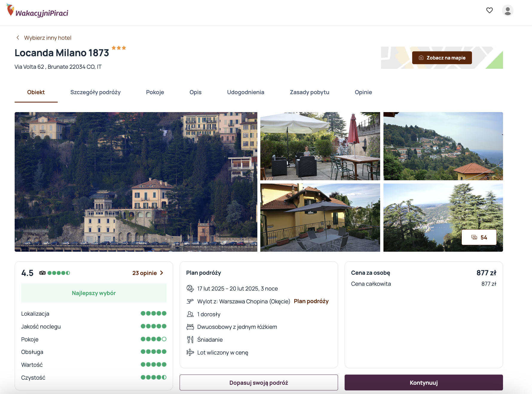Open the Udogodnienia tab
This screenshot has width=532, height=394.
point(246,92)
